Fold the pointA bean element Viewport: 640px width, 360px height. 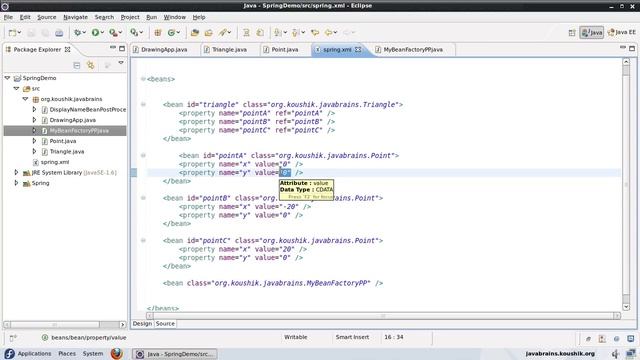click(143, 156)
